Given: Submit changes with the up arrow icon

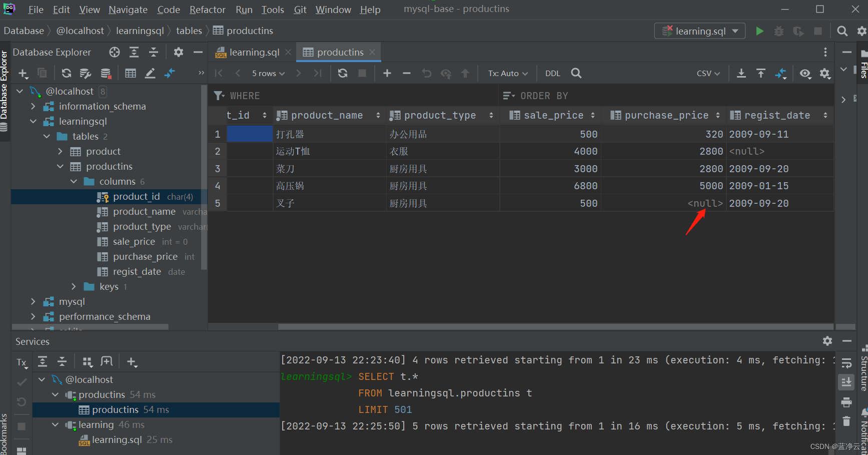Looking at the screenshot, I should tap(465, 73).
